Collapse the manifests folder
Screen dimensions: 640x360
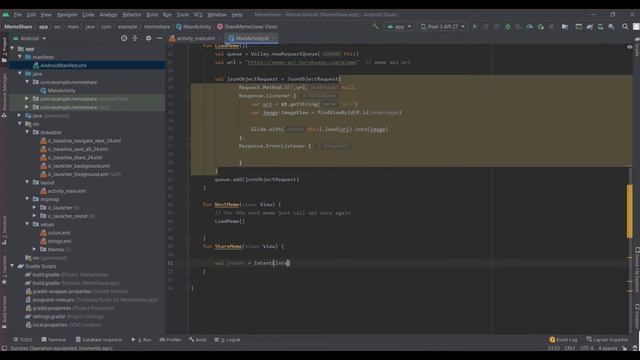[x=20, y=57]
